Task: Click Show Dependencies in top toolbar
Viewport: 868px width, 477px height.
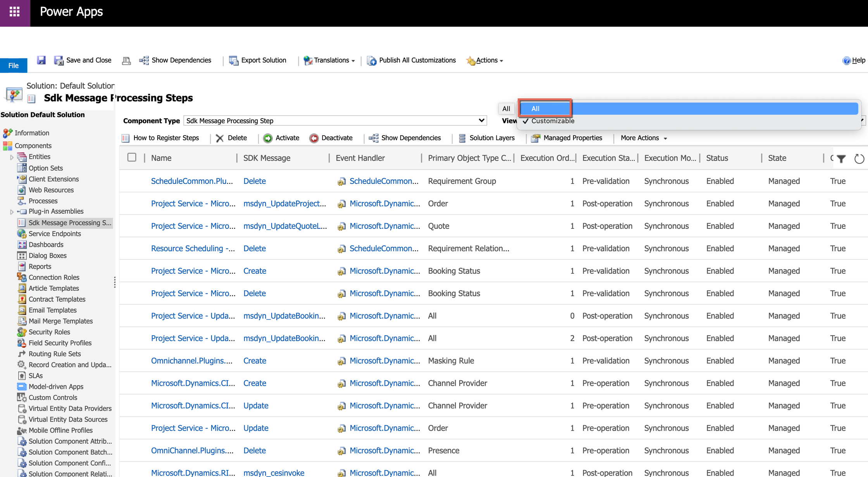Action: pyautogui.click(x=175, y=60)
